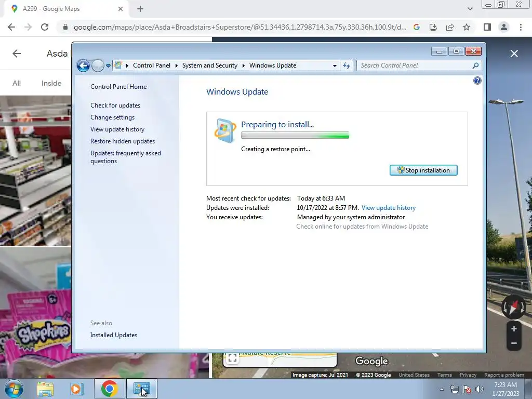The width and height of the screenshot is (532, 399).
Task: Select the All photos tab in Maps
Action: click(17, 83)
